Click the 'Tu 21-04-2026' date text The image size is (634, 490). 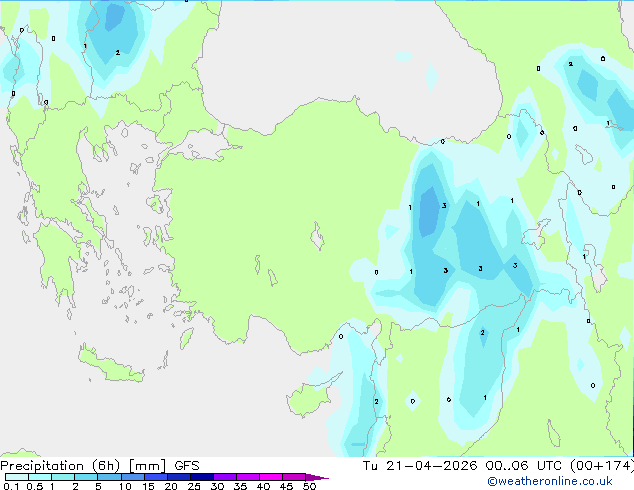pos(420,466)
